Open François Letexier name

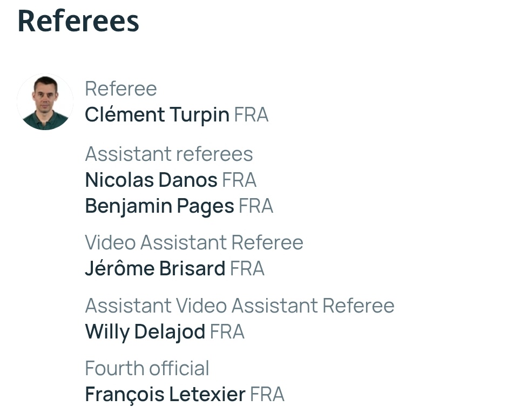(165, 395)
